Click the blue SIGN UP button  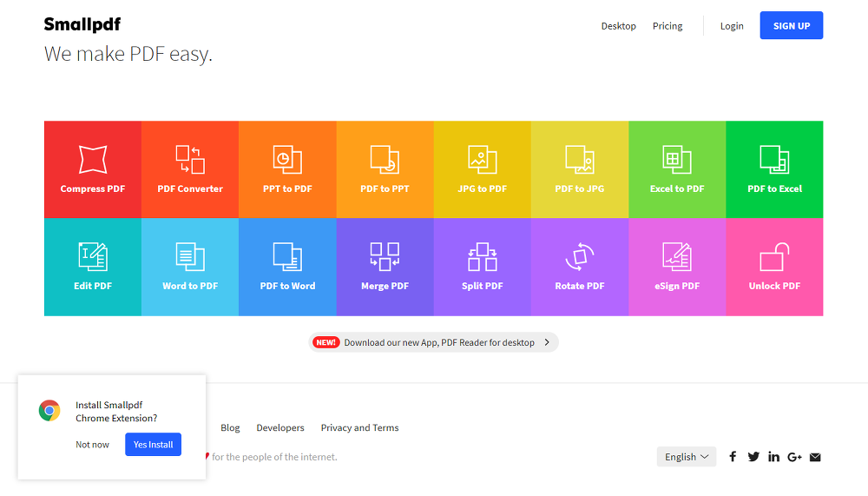point(791,25)
